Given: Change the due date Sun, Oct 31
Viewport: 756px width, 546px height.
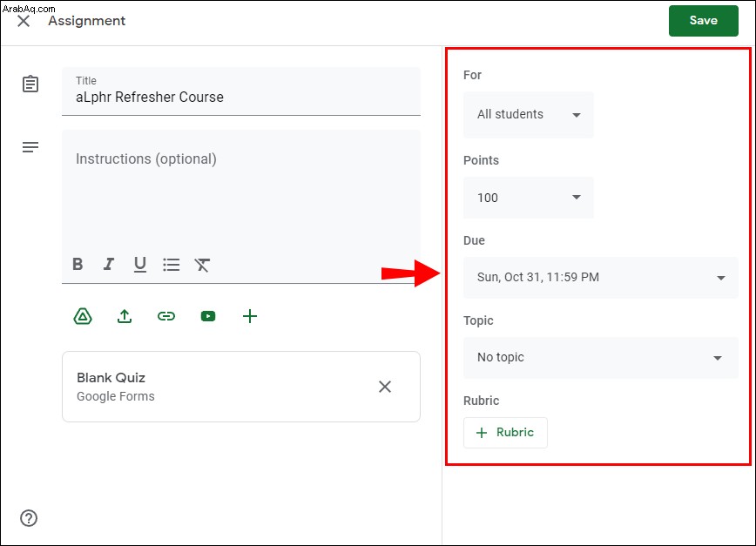Looking at the screenshot, I should click(x=601, y=278).
